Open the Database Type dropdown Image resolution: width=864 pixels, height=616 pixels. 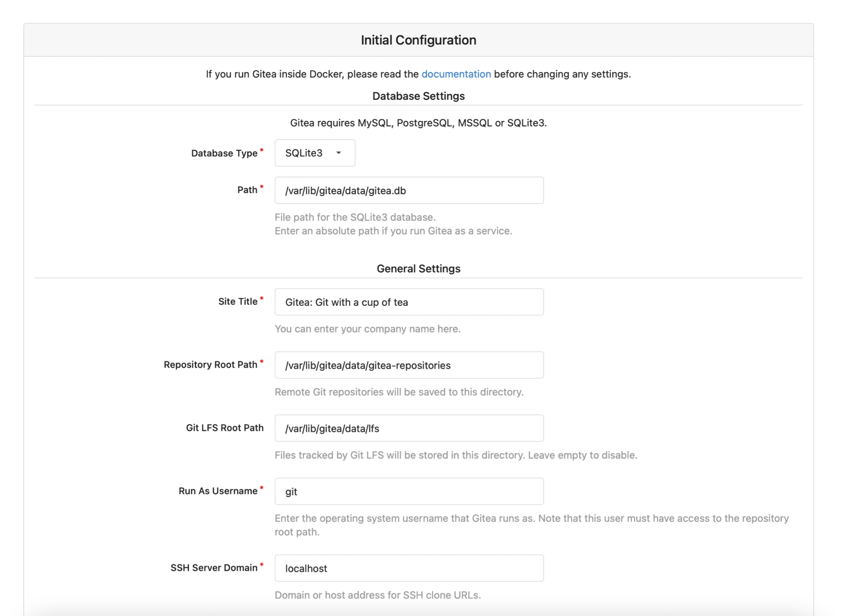click(315, 153)
